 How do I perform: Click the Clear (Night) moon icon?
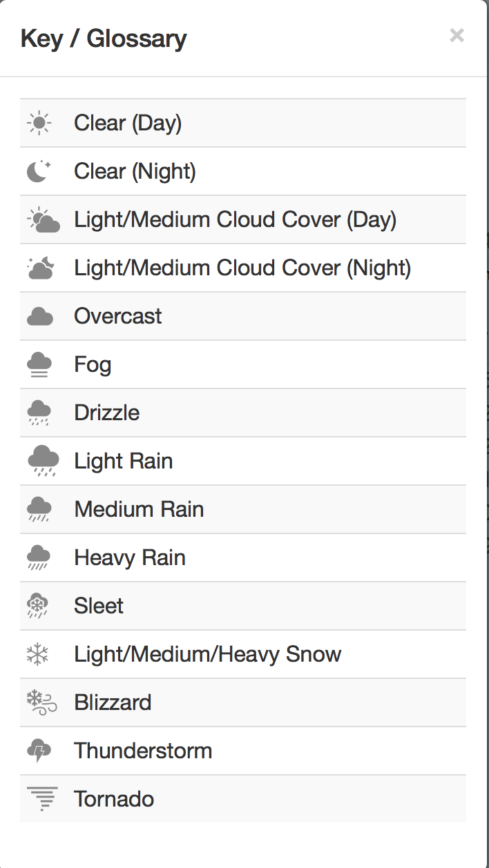[x=40, y=170]
